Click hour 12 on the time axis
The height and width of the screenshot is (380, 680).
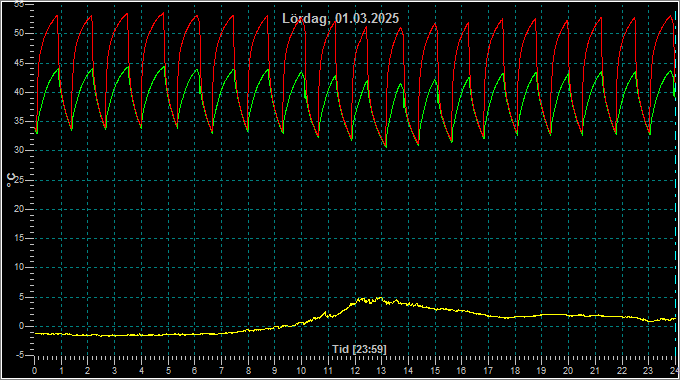pos(355,371)
